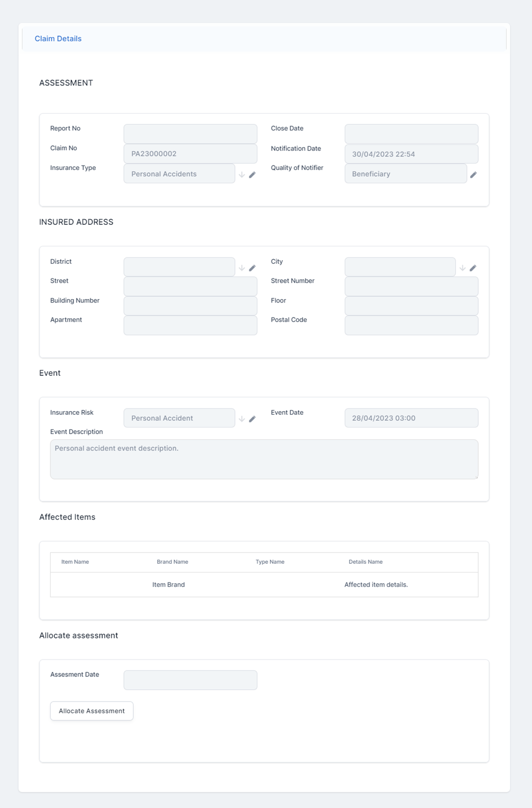Click the Event Date field
Image resolution: width=532 pixels, height=808 pixels.
(411, 418)
